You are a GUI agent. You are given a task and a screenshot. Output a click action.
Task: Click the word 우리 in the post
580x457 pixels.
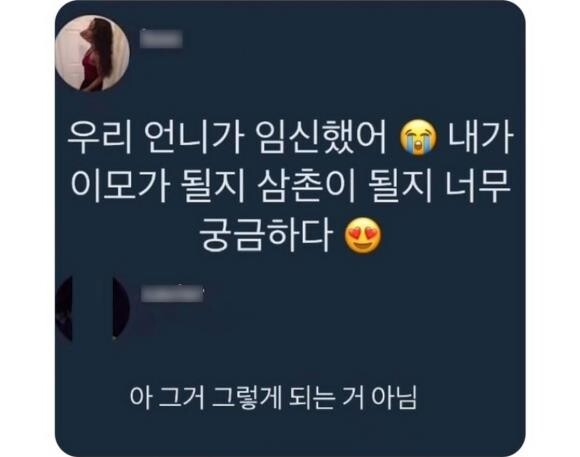100,138
